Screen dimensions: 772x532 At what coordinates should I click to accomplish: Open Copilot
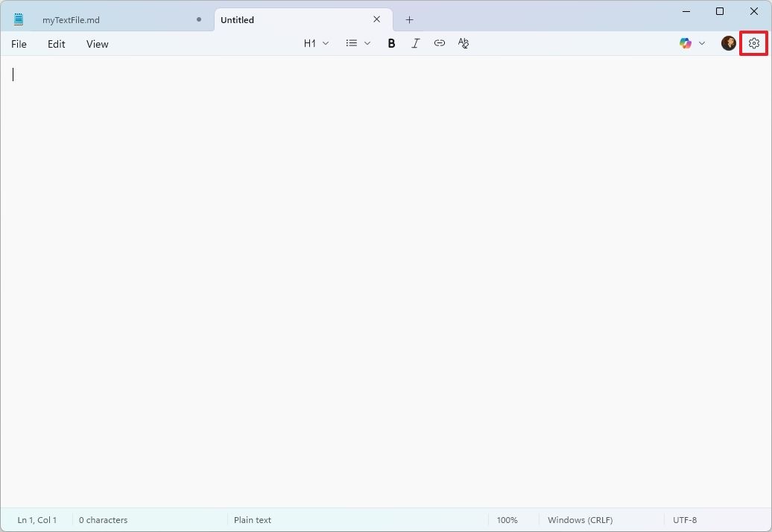[685, 43]
